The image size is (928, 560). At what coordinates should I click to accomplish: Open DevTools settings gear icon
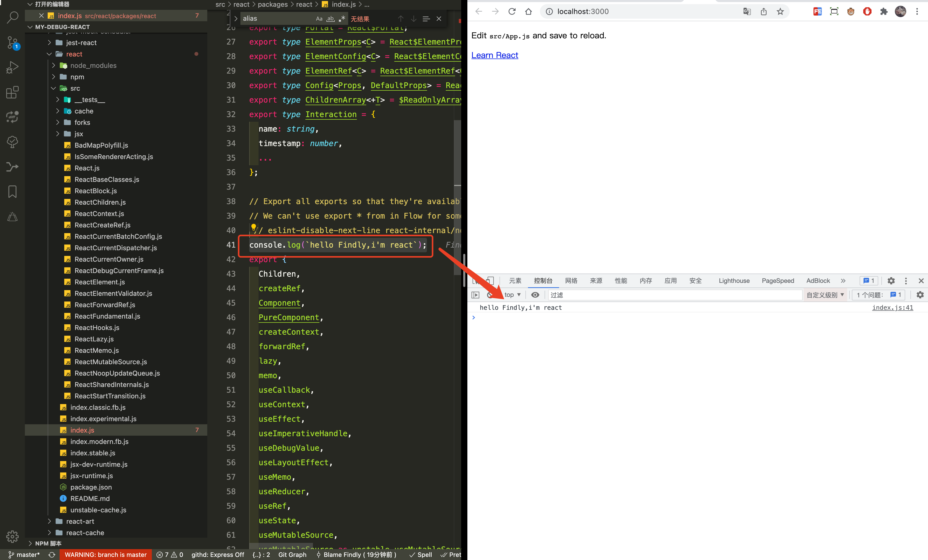[891, 281]
